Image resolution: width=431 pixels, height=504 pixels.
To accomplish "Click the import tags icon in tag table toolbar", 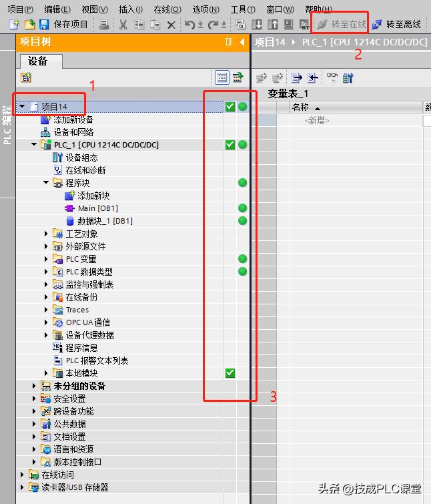I will [312, 78].
